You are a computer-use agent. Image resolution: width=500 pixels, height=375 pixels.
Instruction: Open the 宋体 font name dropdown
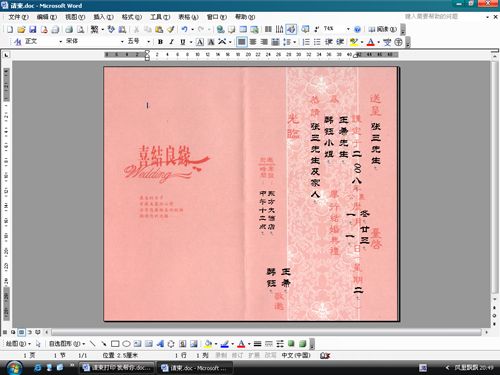click(x=122, y=42)
